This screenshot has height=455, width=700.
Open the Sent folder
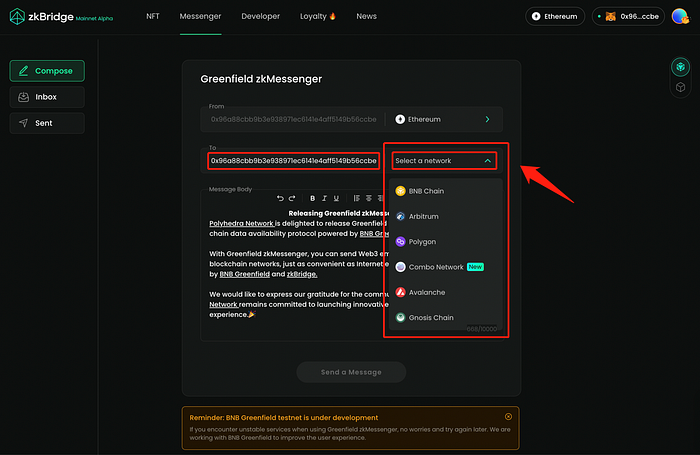click(x=47, y=123)
